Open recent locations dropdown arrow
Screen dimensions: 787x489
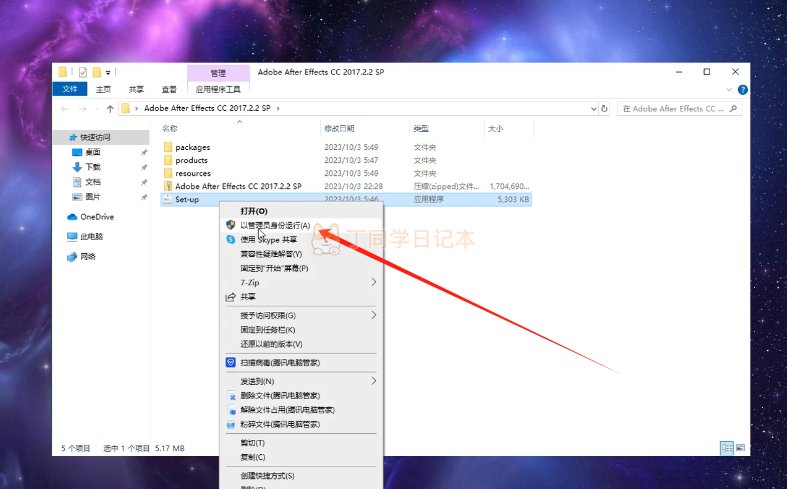coord(96,109)
